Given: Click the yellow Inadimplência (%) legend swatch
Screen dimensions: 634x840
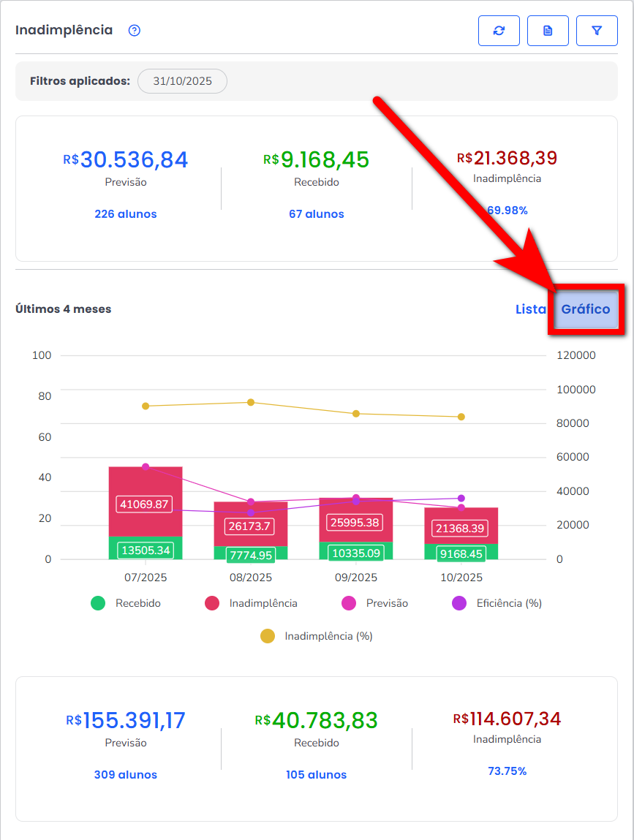Looking at the screenshot, I should click(268, 636).
